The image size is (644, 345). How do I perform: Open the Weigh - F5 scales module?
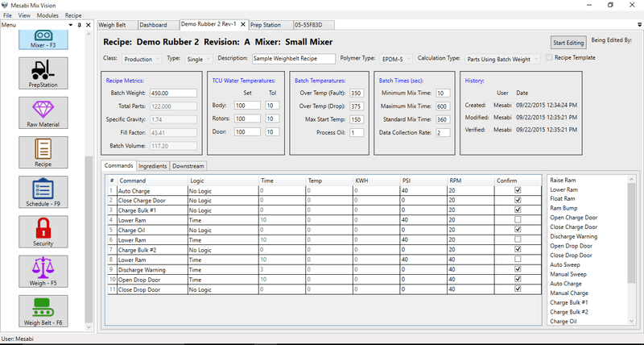pos(43,272)
